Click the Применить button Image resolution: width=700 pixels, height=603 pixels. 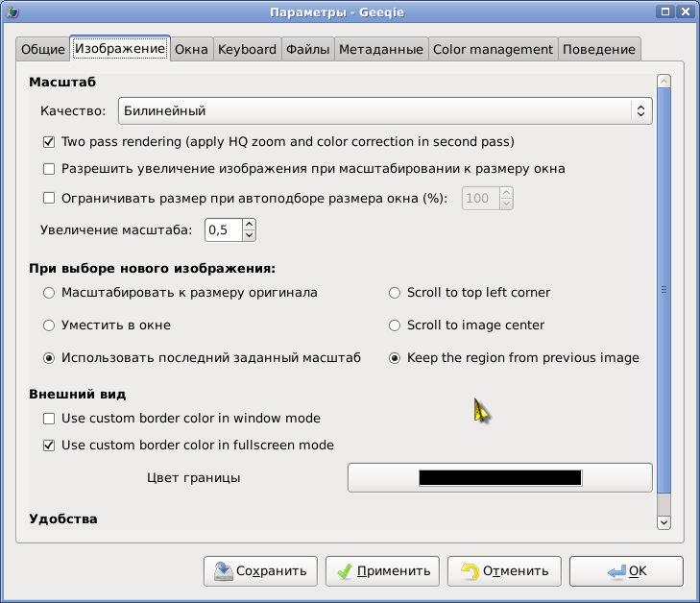tap(382, 571)
